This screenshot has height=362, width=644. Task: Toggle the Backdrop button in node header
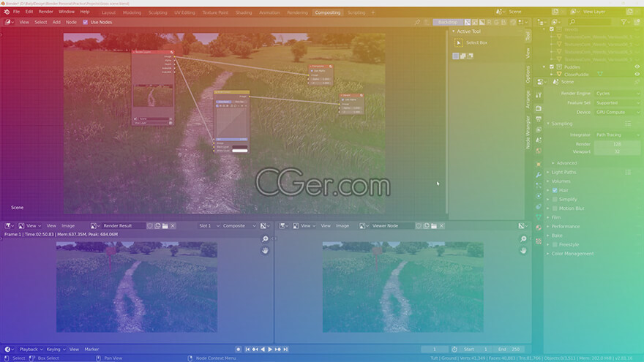pyautogui.click(x=448, y=22)
